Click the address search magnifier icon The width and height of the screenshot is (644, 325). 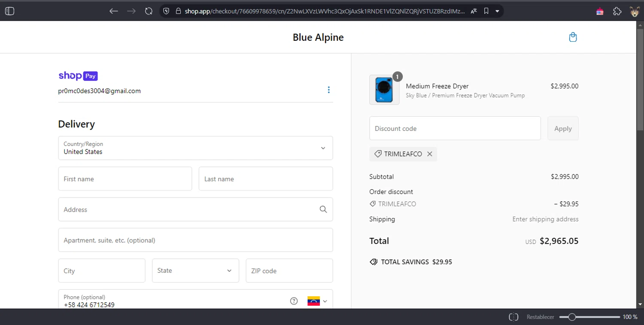point(323,210)
